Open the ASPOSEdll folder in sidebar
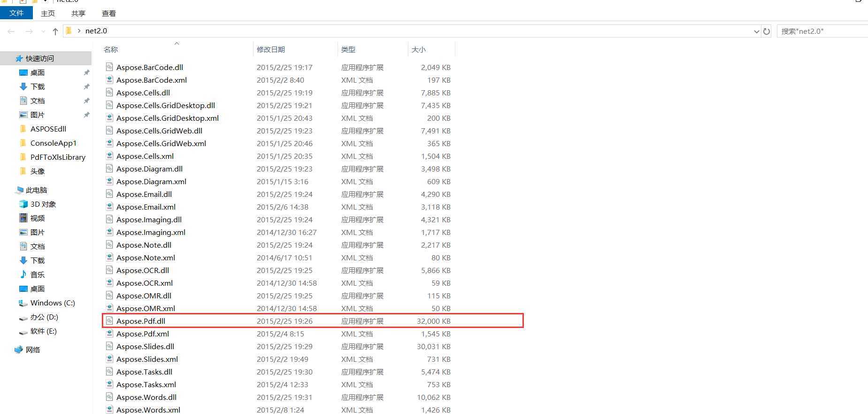This screenshot has height=414, width=868. (x=48, y=129)
